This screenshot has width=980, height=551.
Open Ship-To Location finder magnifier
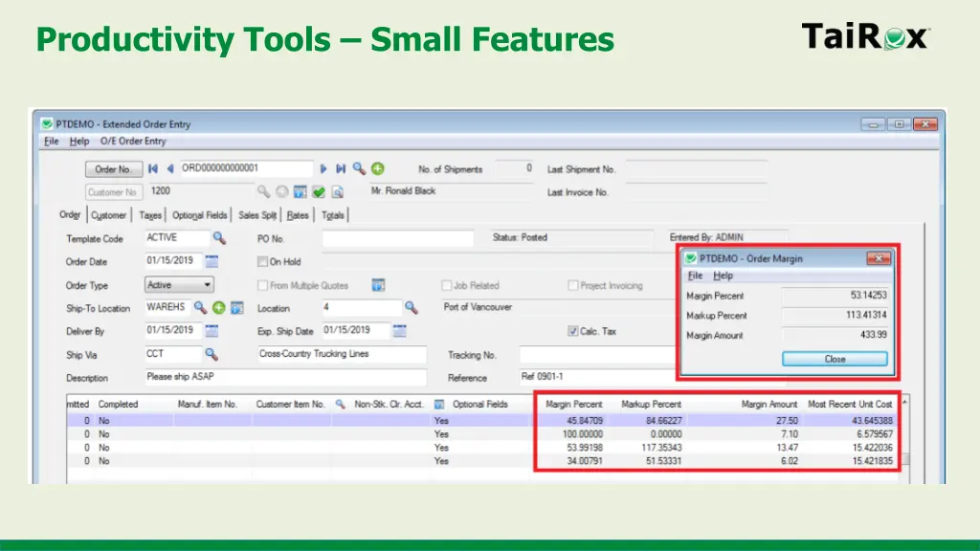[x=200, y=307]
